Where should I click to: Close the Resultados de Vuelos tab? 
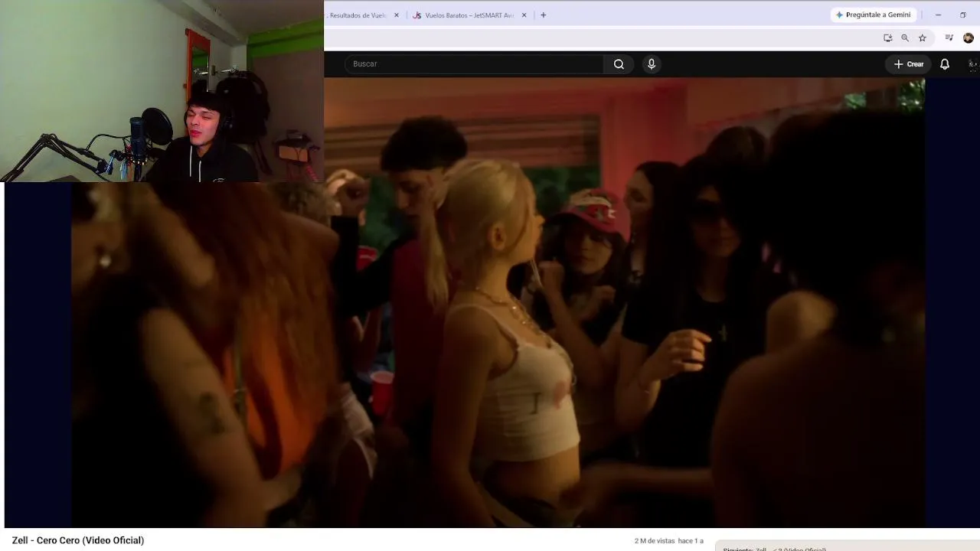(x=397, y=15)
